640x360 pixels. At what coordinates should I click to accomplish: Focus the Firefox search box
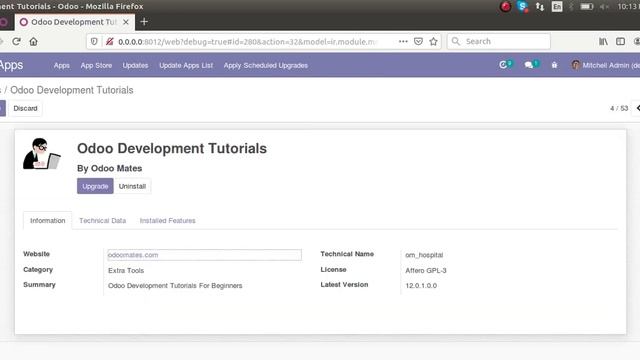click(499, 42)
